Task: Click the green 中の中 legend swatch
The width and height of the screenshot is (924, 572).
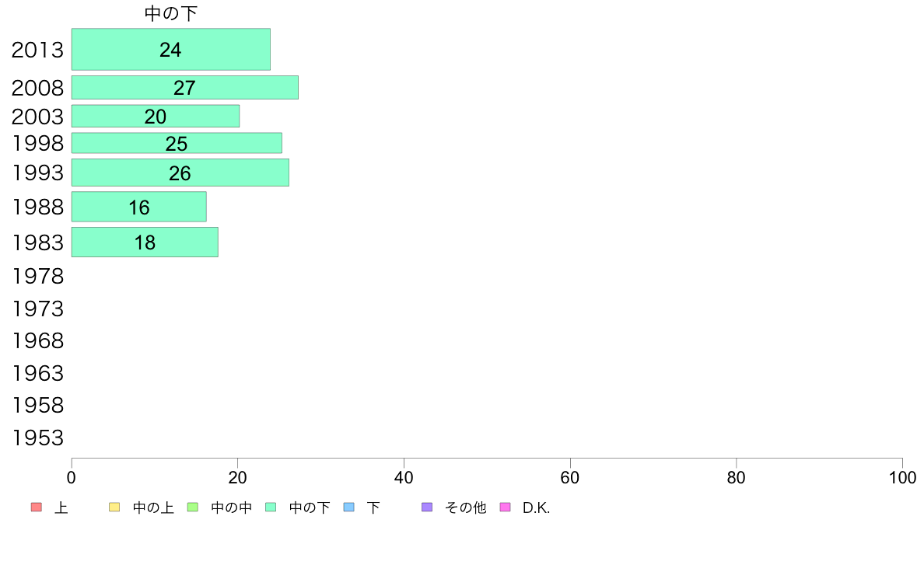Action: pyautogui.click(x=193, y=507)
